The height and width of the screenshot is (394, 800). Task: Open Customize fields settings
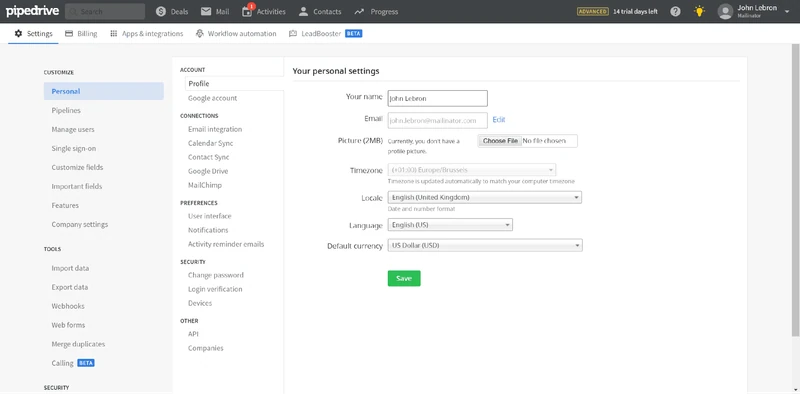(x=77, y=167)
